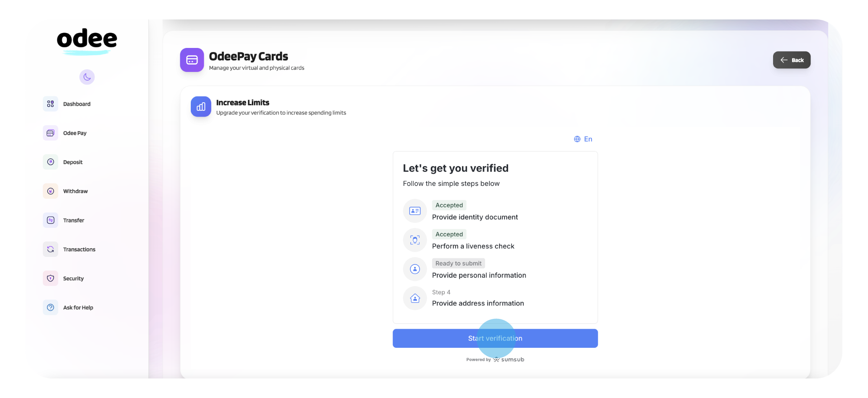Go to the Withdraw page

click(75, 191)
